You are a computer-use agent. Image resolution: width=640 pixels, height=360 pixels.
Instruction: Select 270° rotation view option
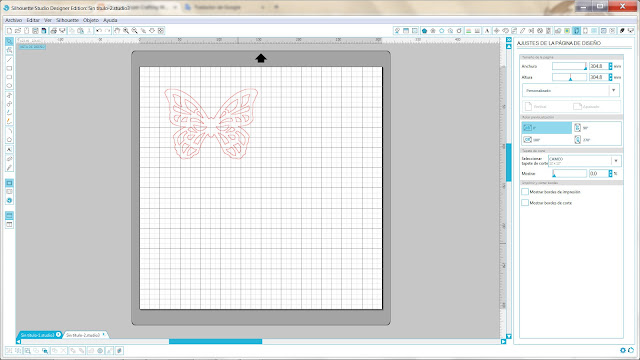point(597,140)
